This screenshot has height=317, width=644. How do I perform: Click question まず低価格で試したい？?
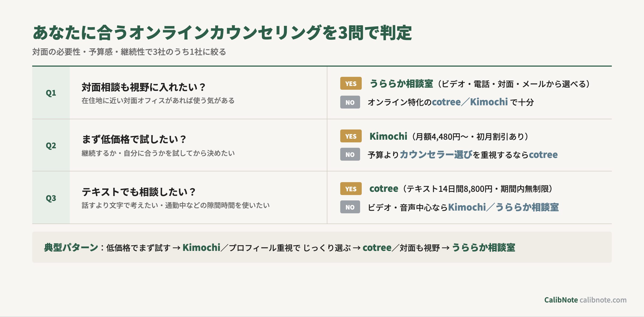click(x=134, y=139)
